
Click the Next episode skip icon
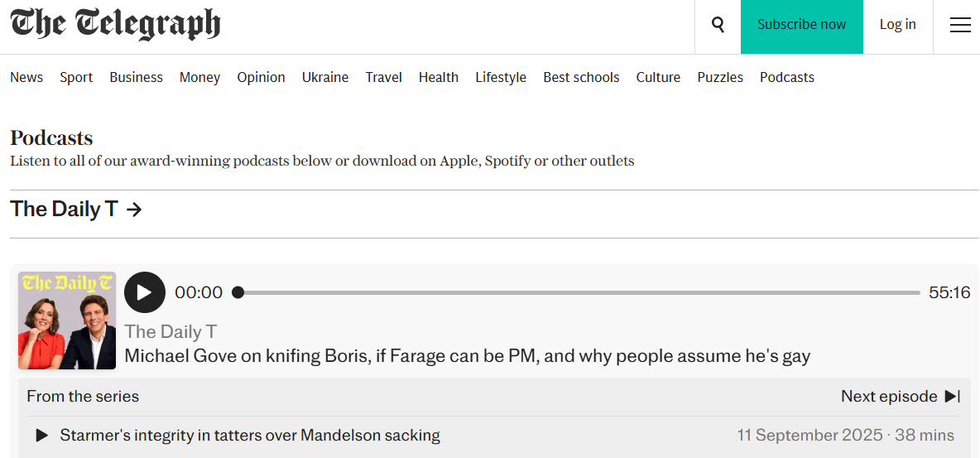pos(953,397)
